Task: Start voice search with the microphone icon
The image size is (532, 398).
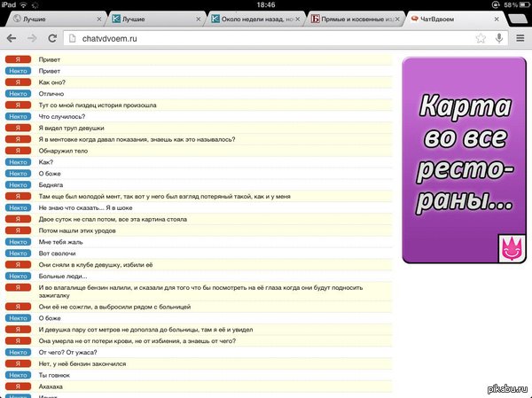Action: tap(500, 38)
